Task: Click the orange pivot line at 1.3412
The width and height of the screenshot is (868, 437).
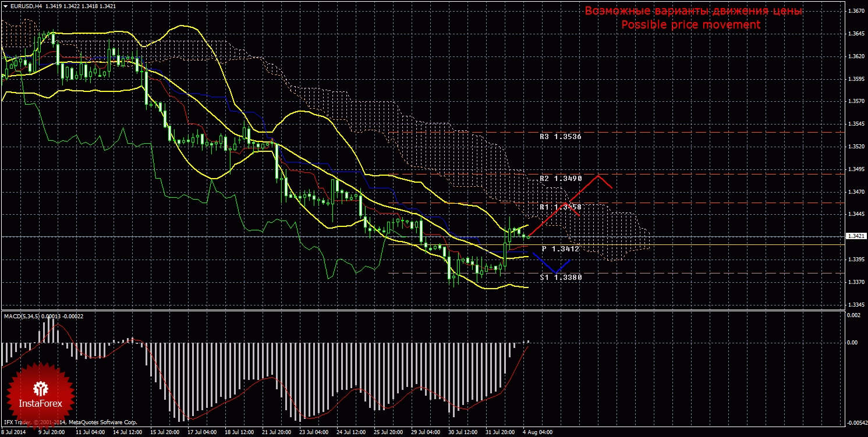Action: tap(699, 244)
